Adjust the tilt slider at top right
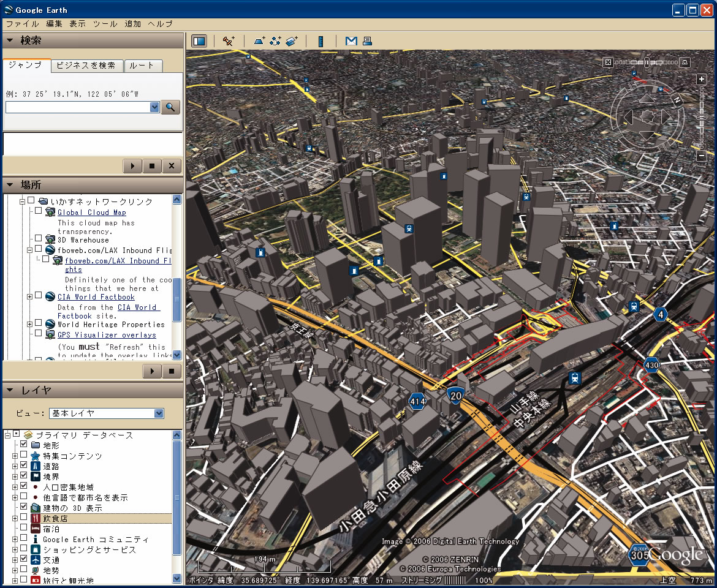This screenshot has width=717, height=588. (x=647, y=62)
